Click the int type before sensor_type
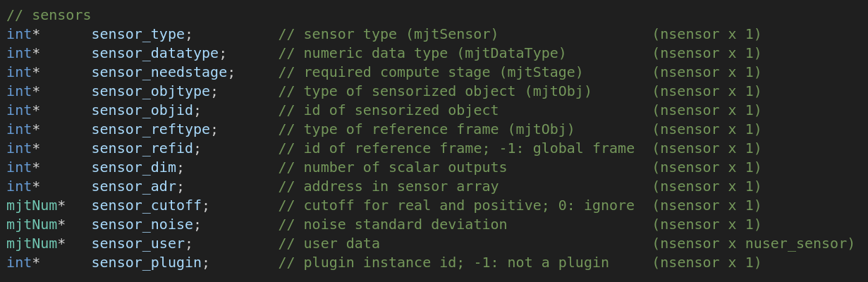This screenshot has height=282, width=868. point(19,34)
